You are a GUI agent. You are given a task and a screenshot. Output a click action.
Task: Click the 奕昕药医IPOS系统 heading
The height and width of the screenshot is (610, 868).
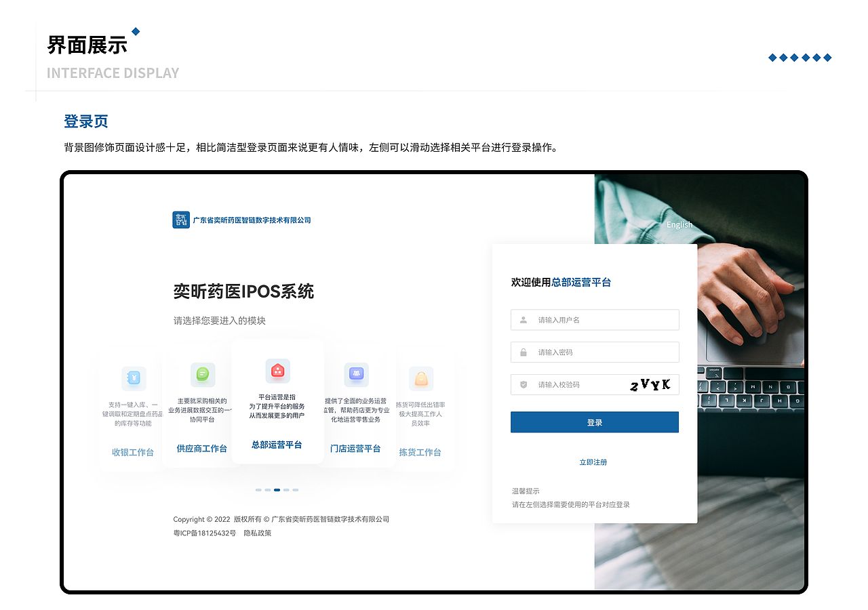click(244, 292)
